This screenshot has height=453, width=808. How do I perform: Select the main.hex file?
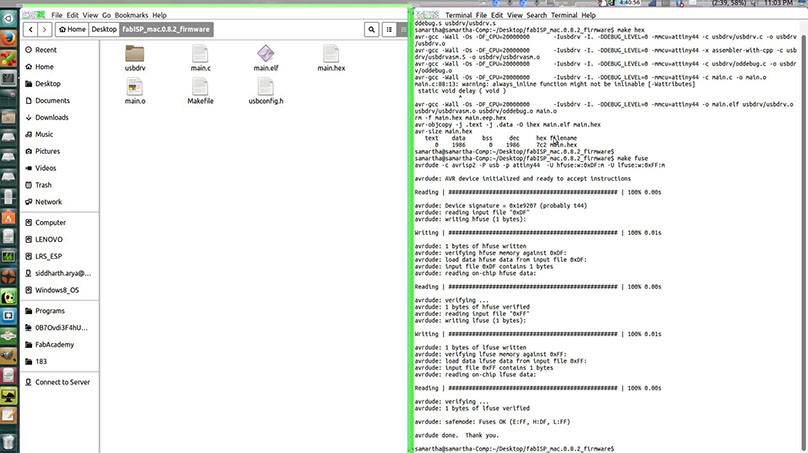(x=331, y=58)
